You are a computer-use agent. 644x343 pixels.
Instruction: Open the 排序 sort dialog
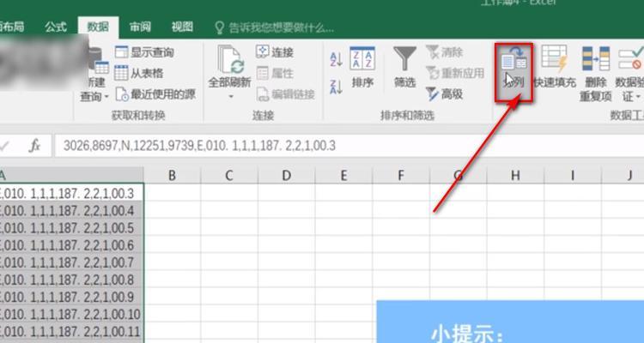point(362,68)
